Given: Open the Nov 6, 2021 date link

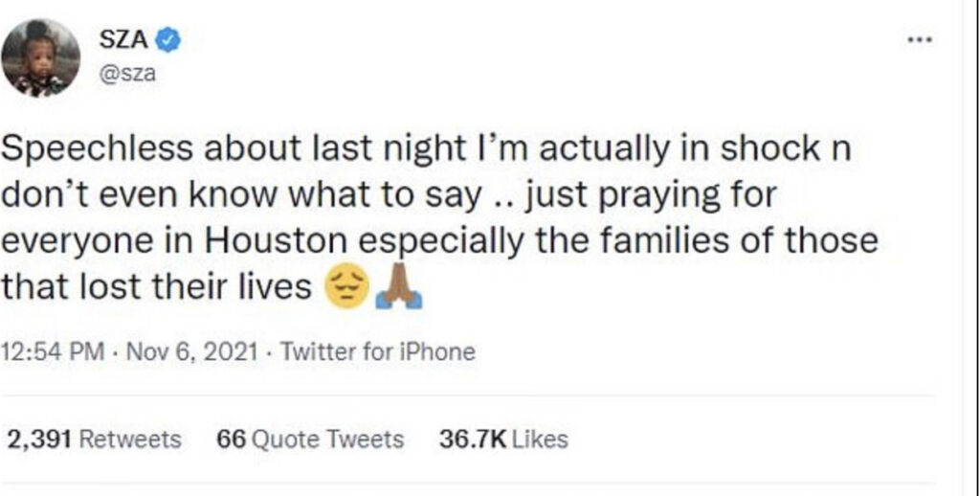Looking at the screenshot, I should point(191,351).
